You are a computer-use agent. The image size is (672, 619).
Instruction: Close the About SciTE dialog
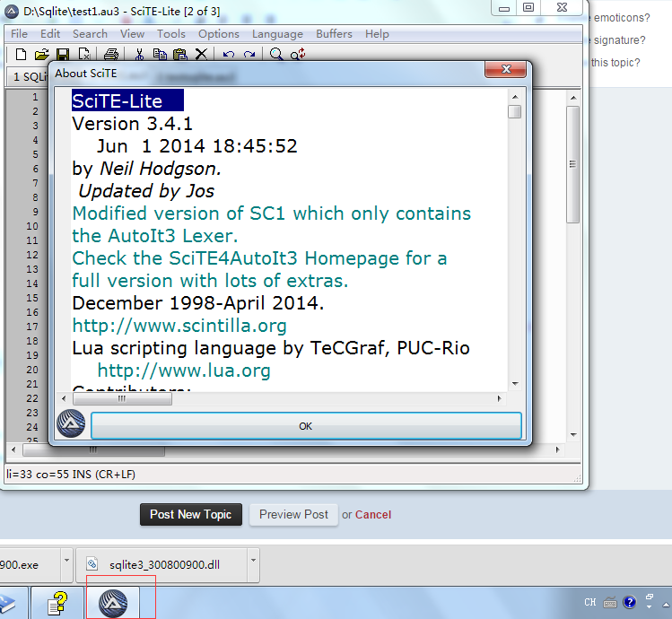tap(506, 69)
